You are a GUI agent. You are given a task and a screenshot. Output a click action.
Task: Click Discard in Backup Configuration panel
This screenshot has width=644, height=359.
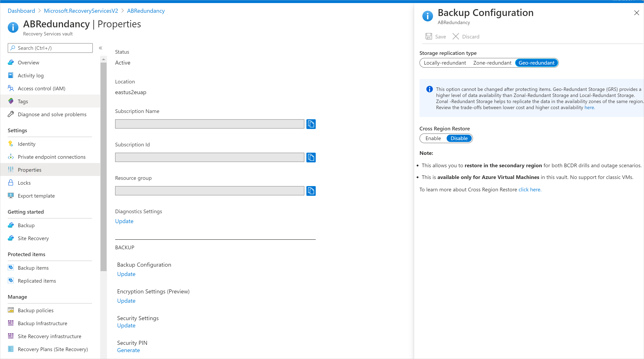[466, 36]
